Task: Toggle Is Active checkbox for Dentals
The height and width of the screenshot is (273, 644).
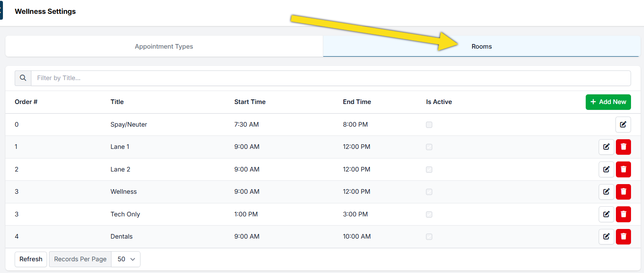Action: pos(429,237)
